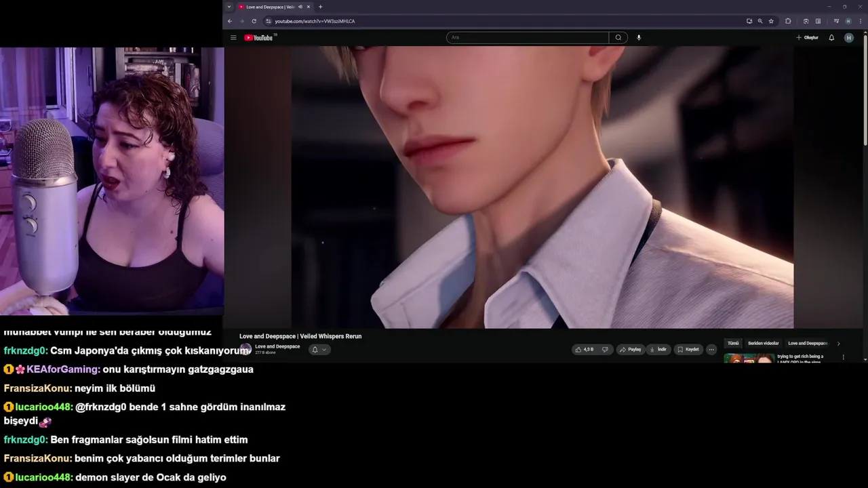The image size is (868, 488).
Task: Open more actions three-dot menu under video
Action: point(711,350)
